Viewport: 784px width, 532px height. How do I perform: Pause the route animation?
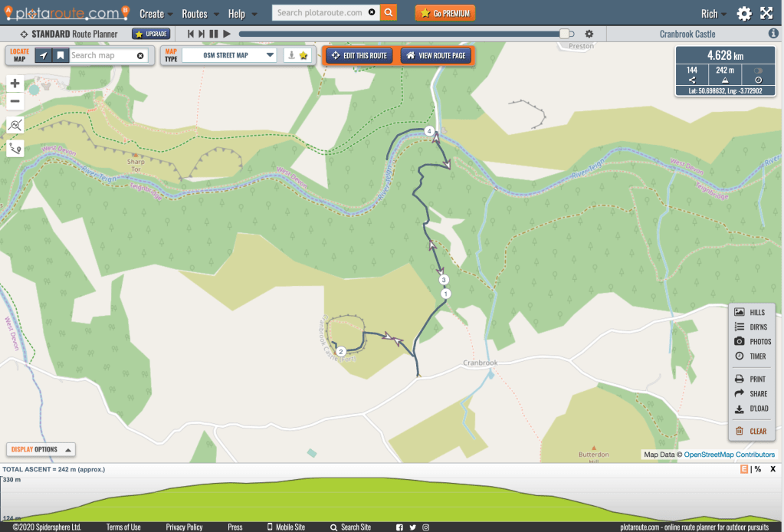pyautogui.click(x=215, y=34)
